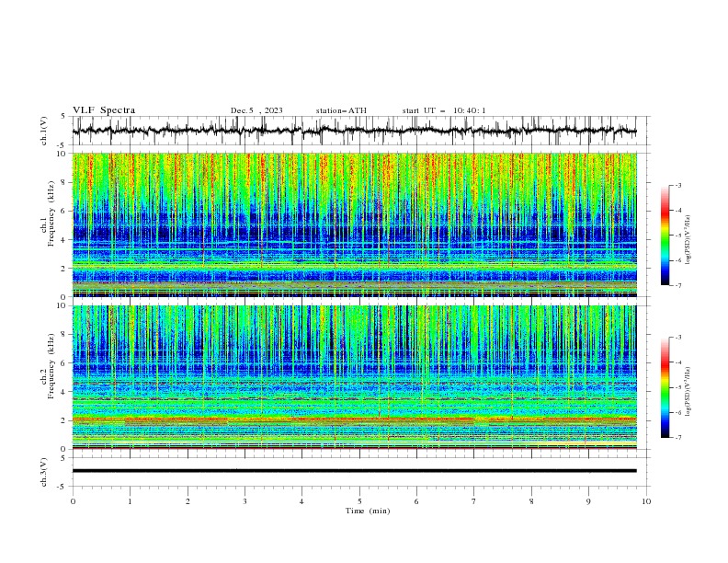
Task: Click the "-5" tick on ch.1 colorbar
Action: tap(678, 236)
